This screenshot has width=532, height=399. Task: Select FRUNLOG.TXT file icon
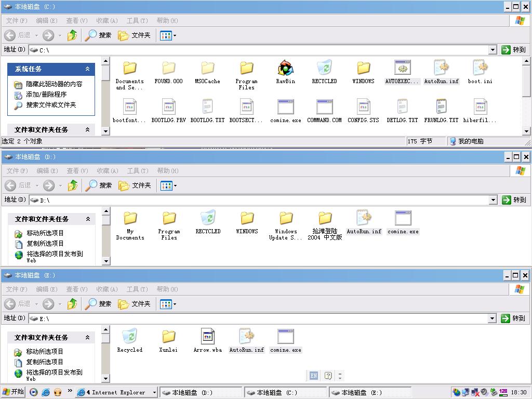tap(441, 107)
